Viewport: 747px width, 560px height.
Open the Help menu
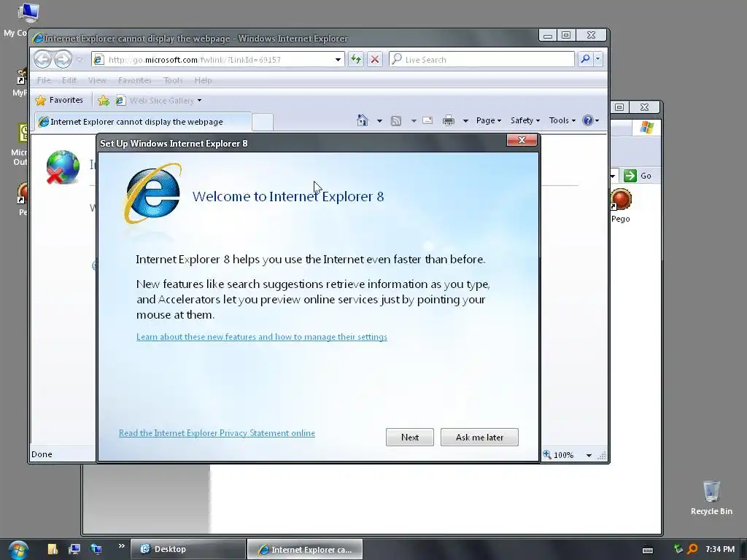pos(203,80)
